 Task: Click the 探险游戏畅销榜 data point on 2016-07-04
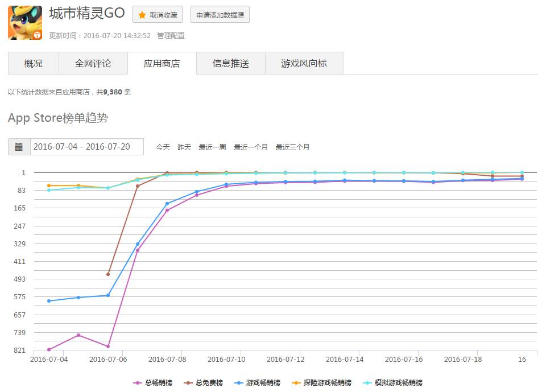pyautogui.click(x=49, y=185)
